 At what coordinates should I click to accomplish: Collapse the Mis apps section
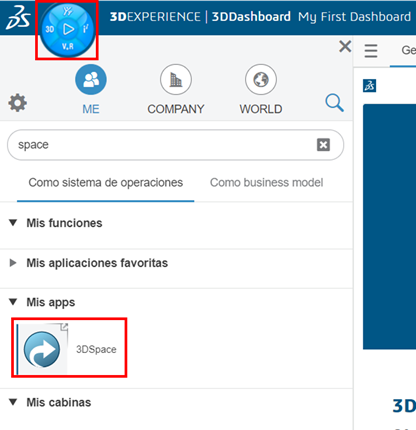13,302
